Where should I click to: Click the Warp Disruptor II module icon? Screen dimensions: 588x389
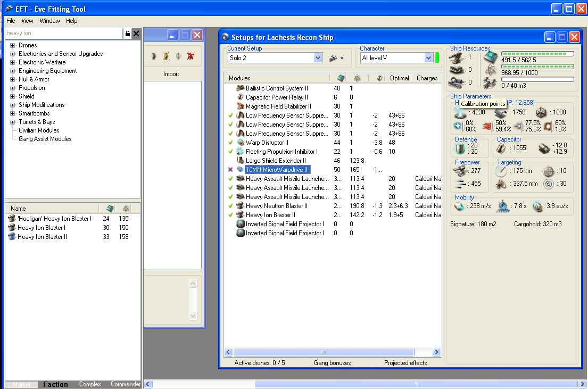point(241,143)
